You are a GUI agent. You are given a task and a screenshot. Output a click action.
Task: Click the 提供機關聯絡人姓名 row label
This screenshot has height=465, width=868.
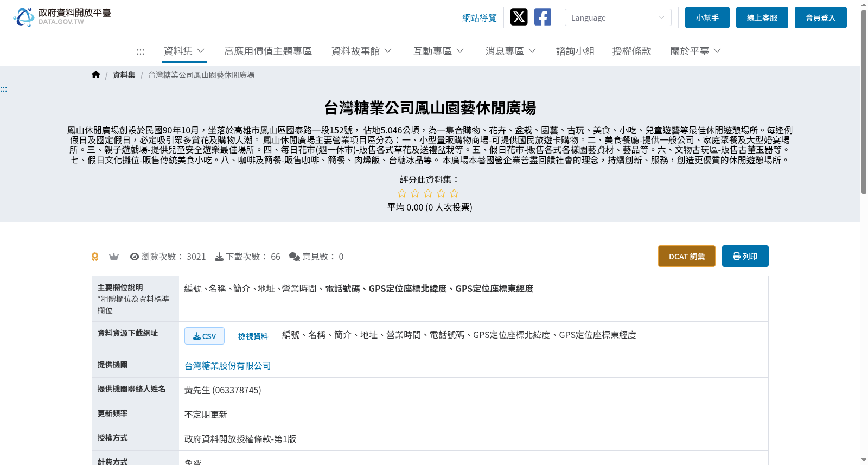coord(132,389)
